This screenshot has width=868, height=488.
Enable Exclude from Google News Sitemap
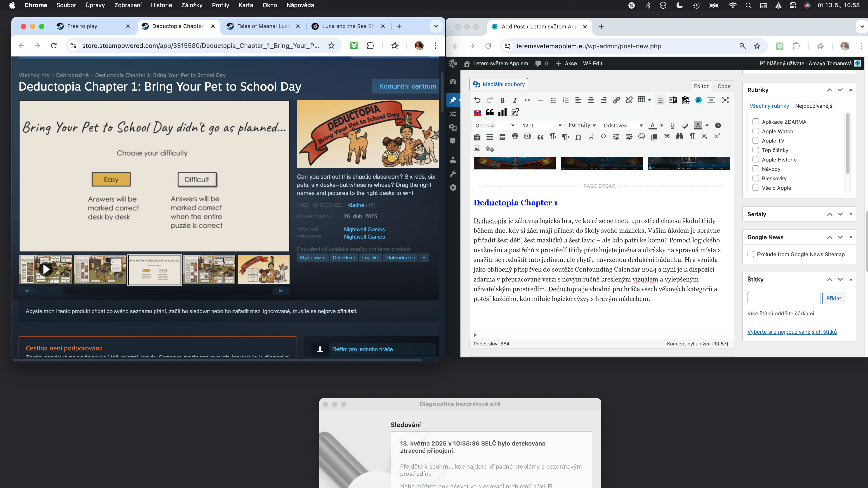coord(751,254)
